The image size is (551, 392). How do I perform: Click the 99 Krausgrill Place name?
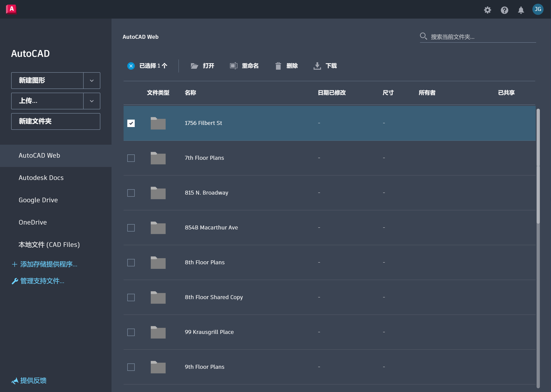tap(209, 332)
